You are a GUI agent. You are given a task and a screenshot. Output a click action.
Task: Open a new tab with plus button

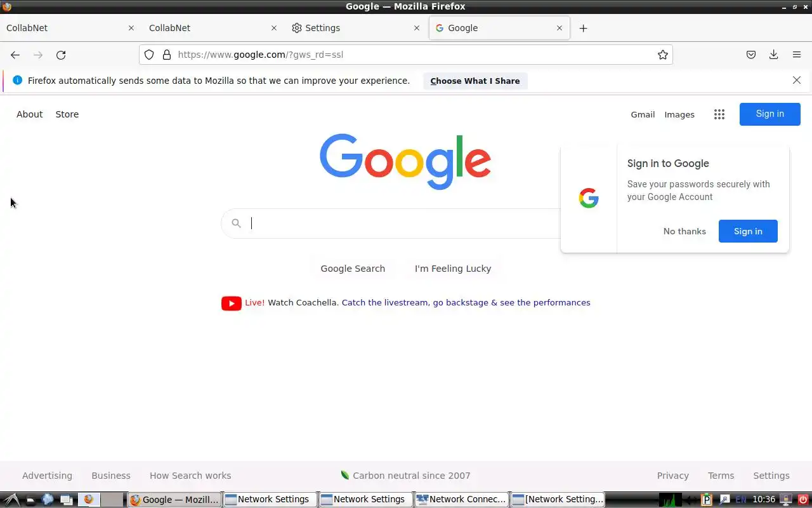[x=584, y=28]
